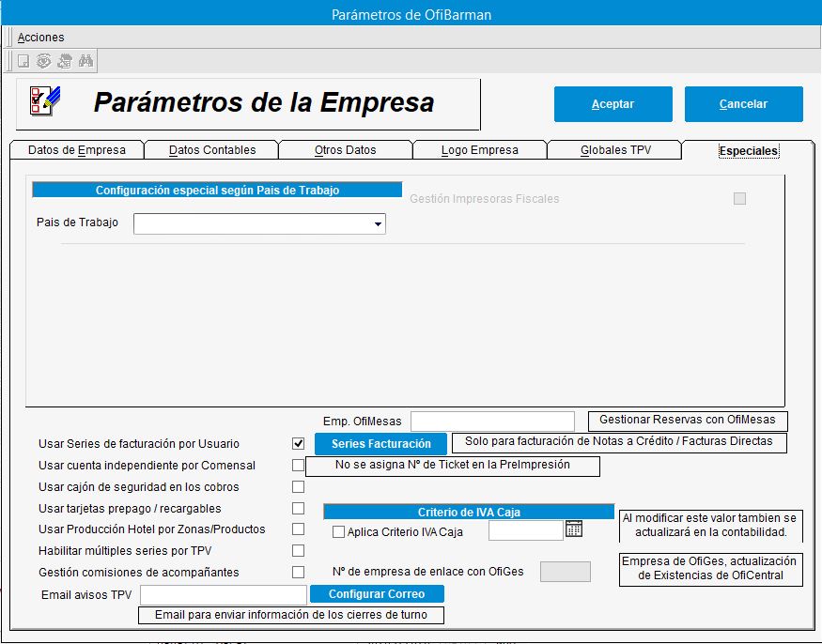Click 'Parámetros de la Empresa' heading

264,102
